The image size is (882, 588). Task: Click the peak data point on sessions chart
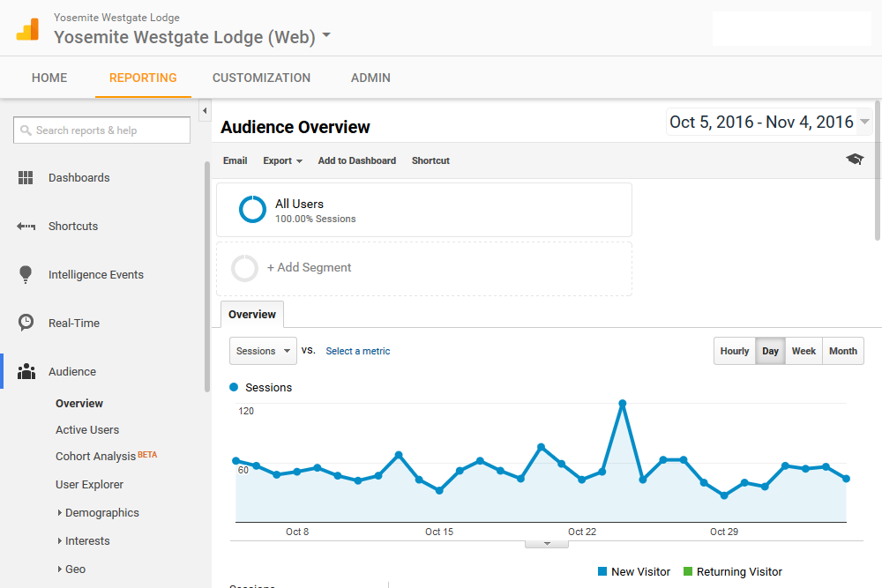622,404
